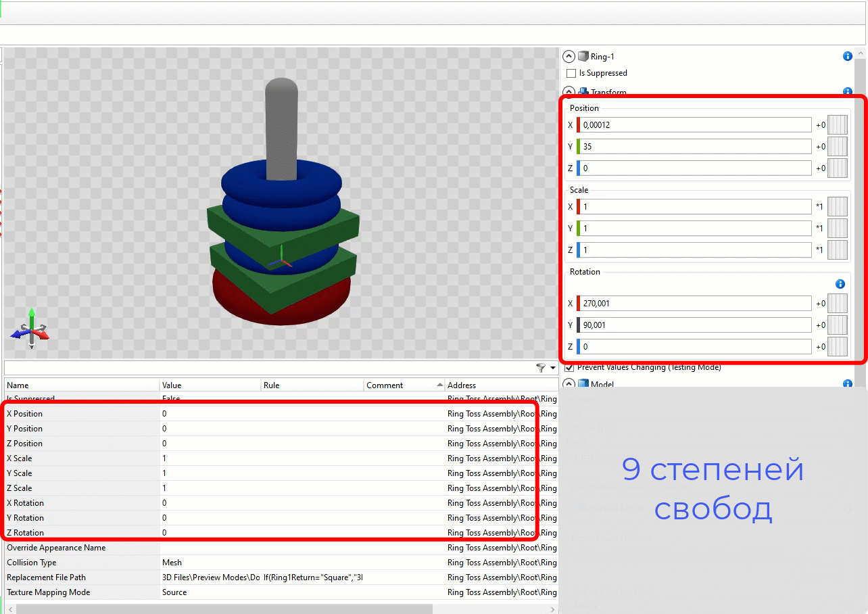Click the 'Mesh' value of Collision Type

tap(172, 563)
